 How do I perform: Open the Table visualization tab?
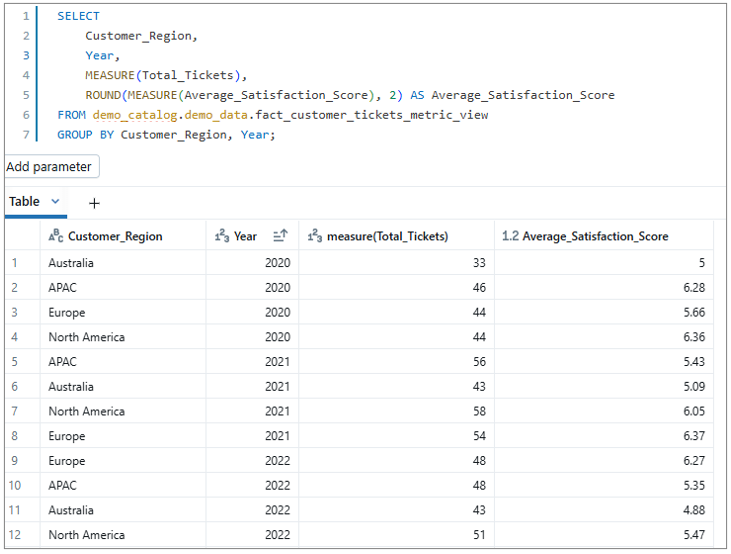click(24, 201)
